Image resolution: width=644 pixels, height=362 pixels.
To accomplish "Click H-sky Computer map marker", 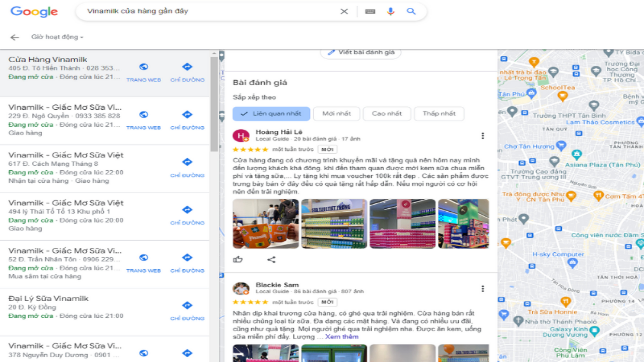I will (572, 263).
